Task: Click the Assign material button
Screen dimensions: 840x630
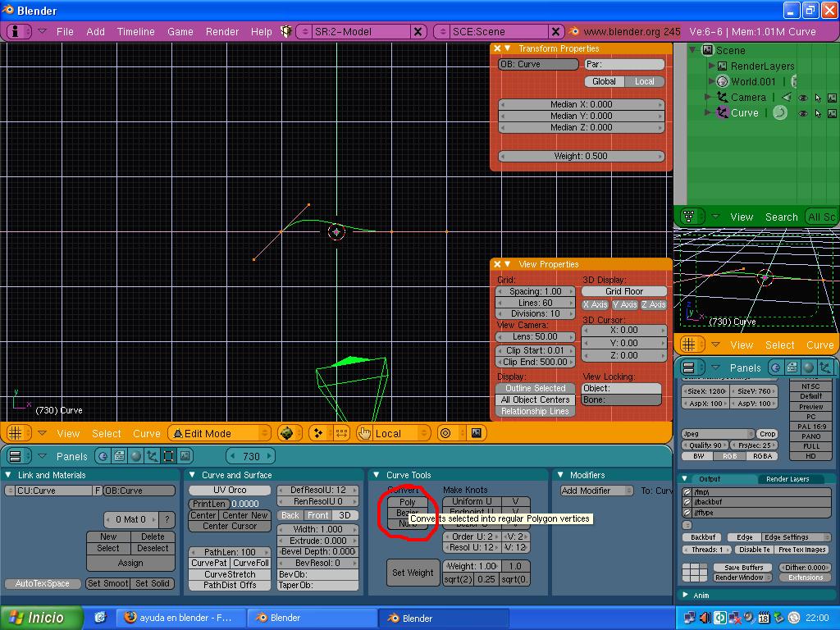Action: coord(130,563)
